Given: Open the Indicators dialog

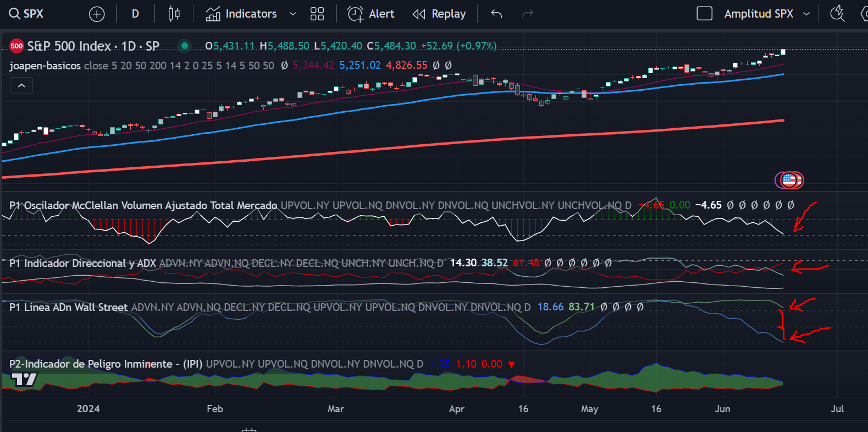Looking at the screenshot, I should click(x=241, y=14).
